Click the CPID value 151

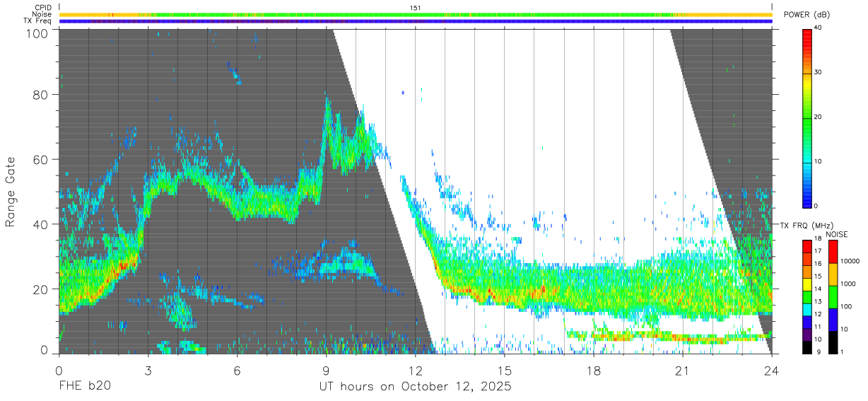click(x=416, y=8)
